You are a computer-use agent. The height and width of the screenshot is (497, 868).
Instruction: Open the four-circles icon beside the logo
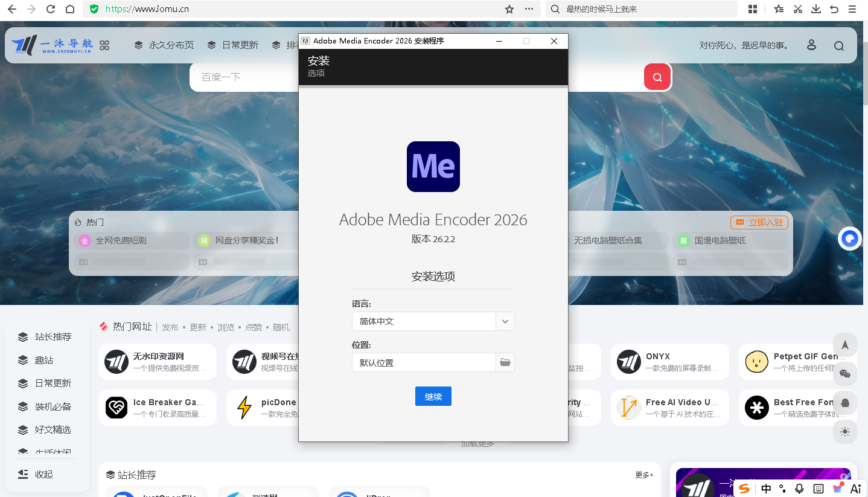(x=104, y=45)
